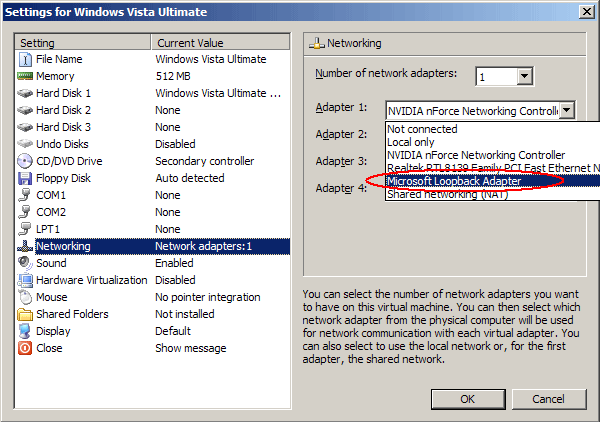Choose 'Not connected' from adapter list
The height and width of the screenshot is (422, 600).
[492, 129]
